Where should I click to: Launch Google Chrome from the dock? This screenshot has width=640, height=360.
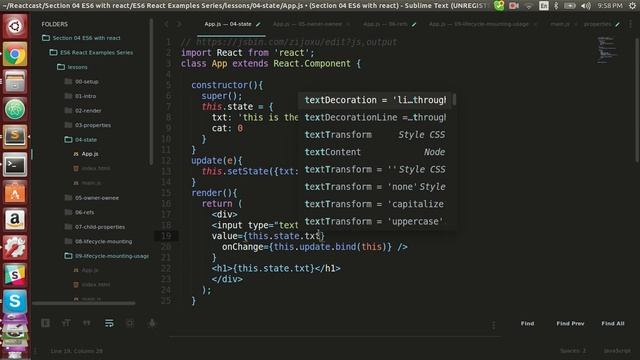(15, 54)
